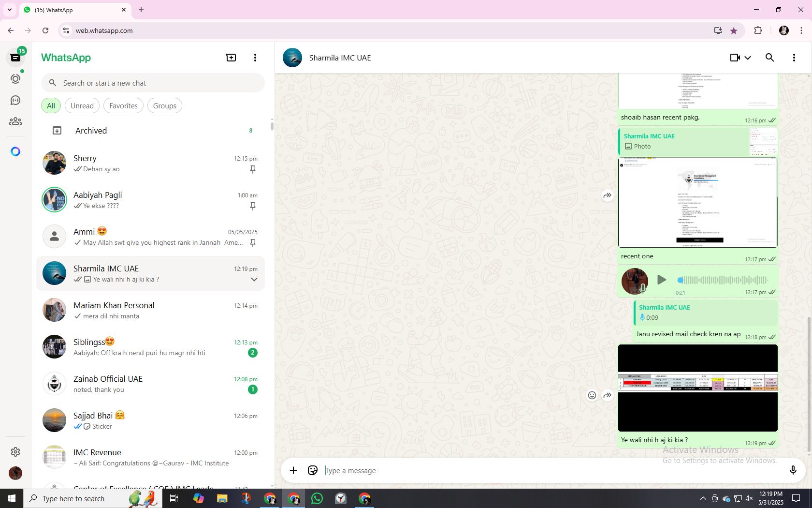
Task: Start a video call with Sharmila IMC UAE
Action: (735, 58)
